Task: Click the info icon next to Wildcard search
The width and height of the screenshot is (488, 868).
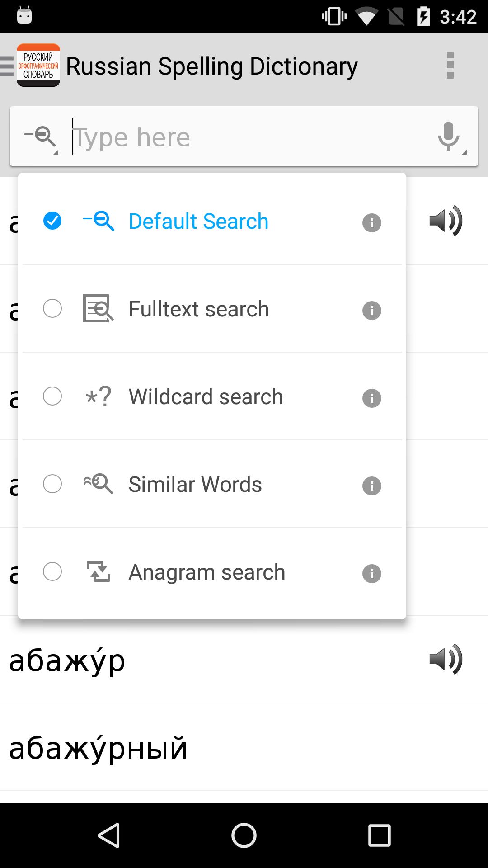Action: click(371, 398)
